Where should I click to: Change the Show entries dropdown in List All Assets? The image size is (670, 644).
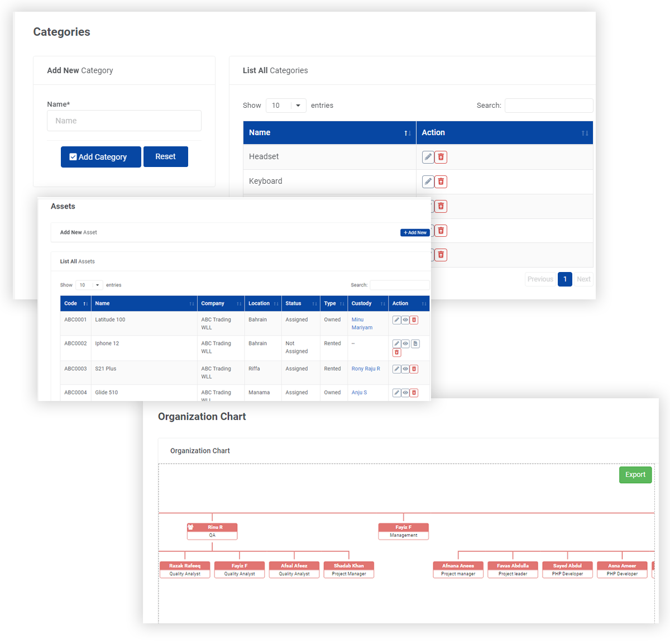tap(88, 285)
